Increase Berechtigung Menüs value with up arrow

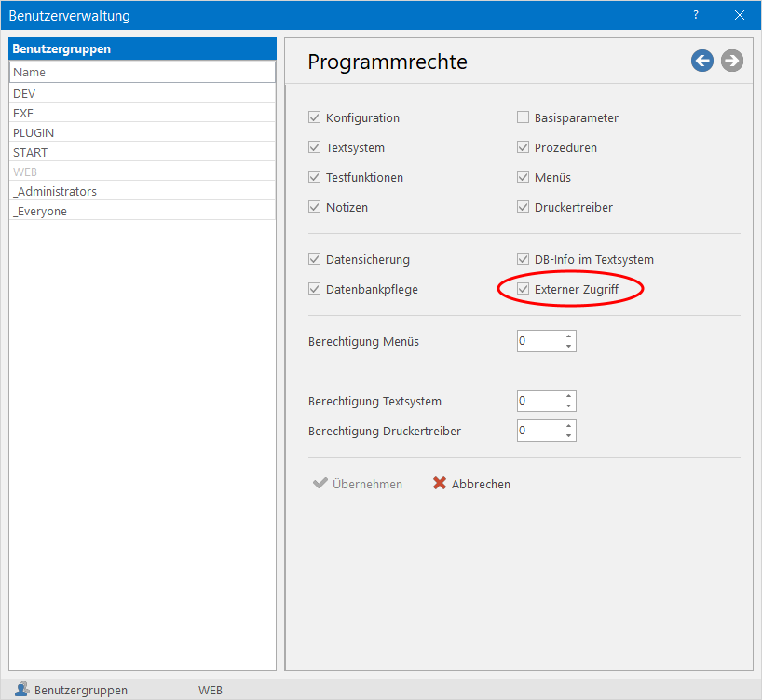[x=568, y=336]
